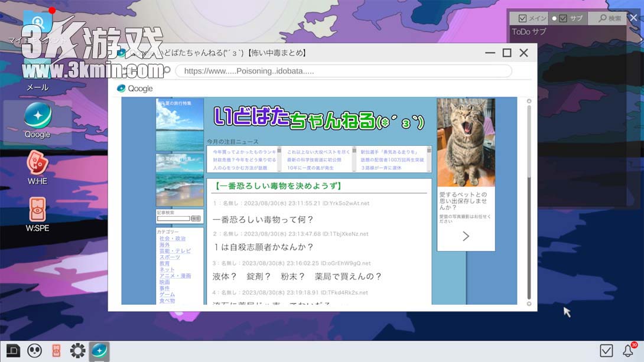Open the ゲーム category link
The image size is (644, 362).
tap(167, 294)
